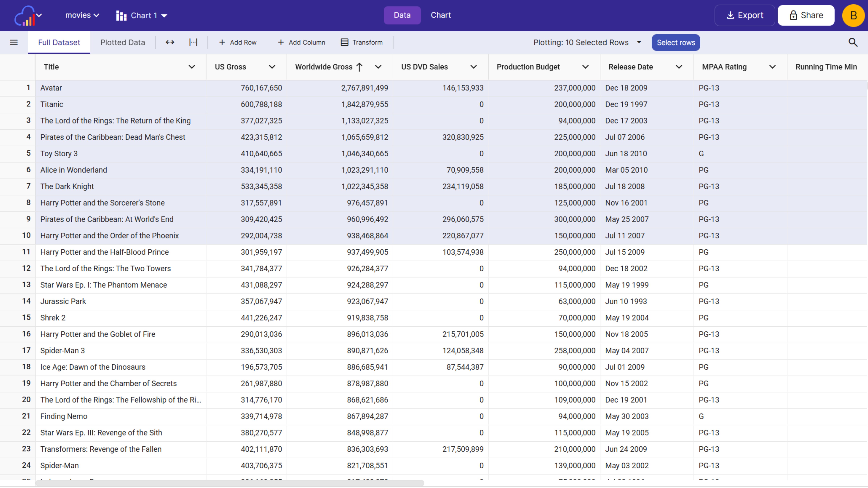The height and width of the screenshot is (488, 868).
Task: Click the 2,767,891,499 worldwide gross cell
Action: pyautogui.click(x=340, y=88)
